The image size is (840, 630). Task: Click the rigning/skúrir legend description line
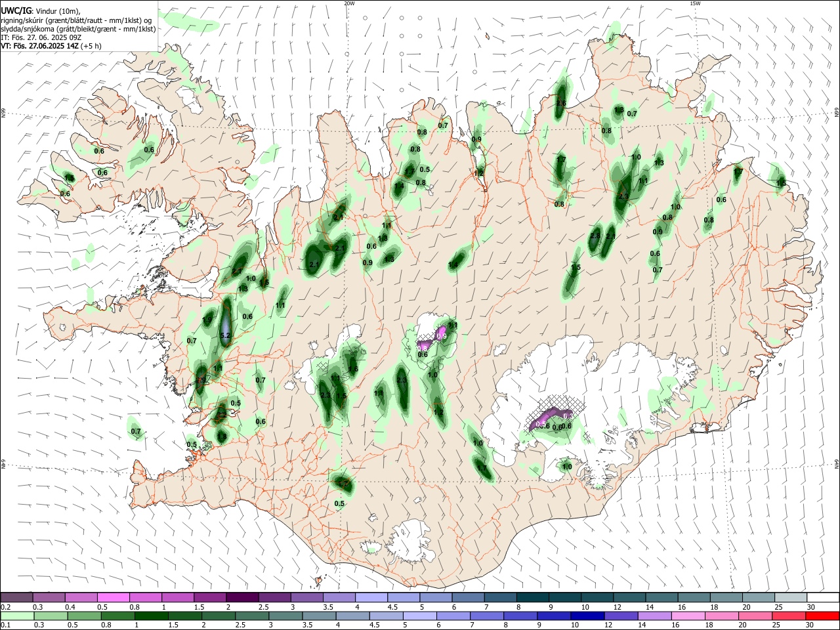[x=76, y=20]
